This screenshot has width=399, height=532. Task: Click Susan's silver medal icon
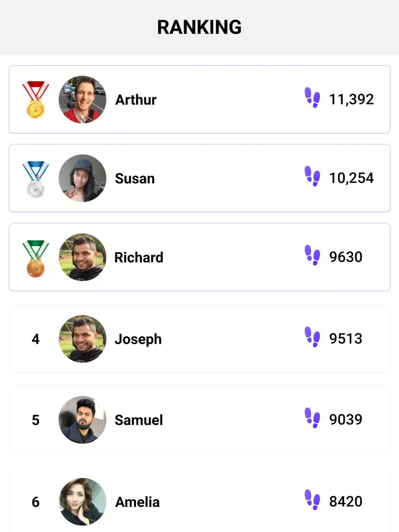pyautogui.click(x=36, y=179)
